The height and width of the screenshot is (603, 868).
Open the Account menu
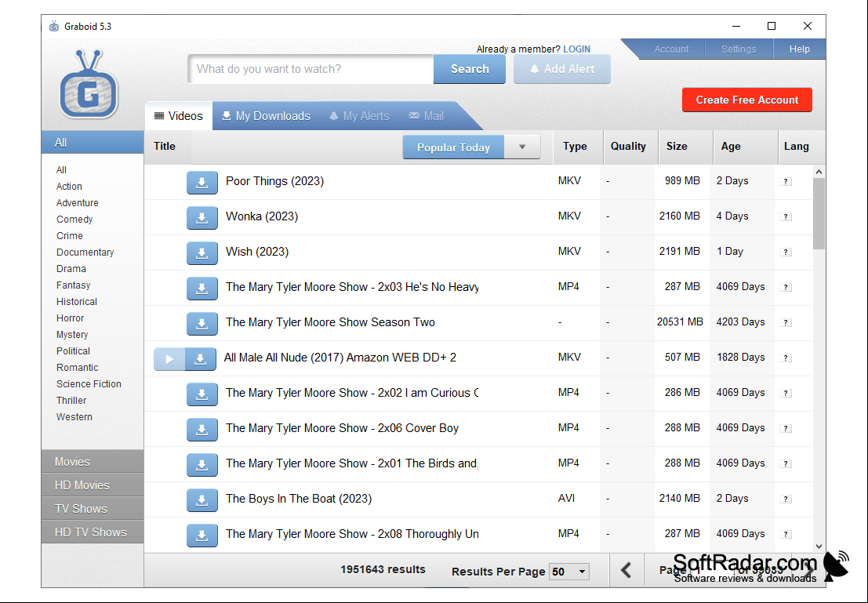pyautogui.click(x=671, y=49)
